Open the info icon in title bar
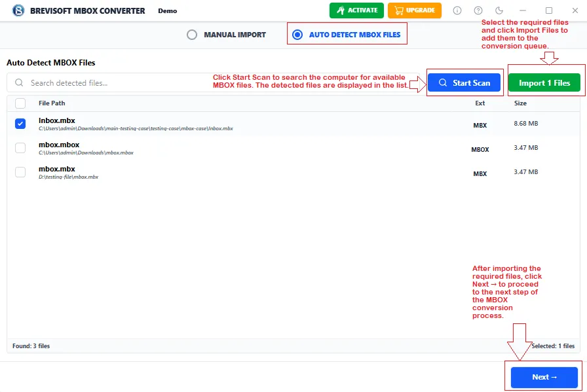This screenshot has width=587, height=392. pos(457,10)
